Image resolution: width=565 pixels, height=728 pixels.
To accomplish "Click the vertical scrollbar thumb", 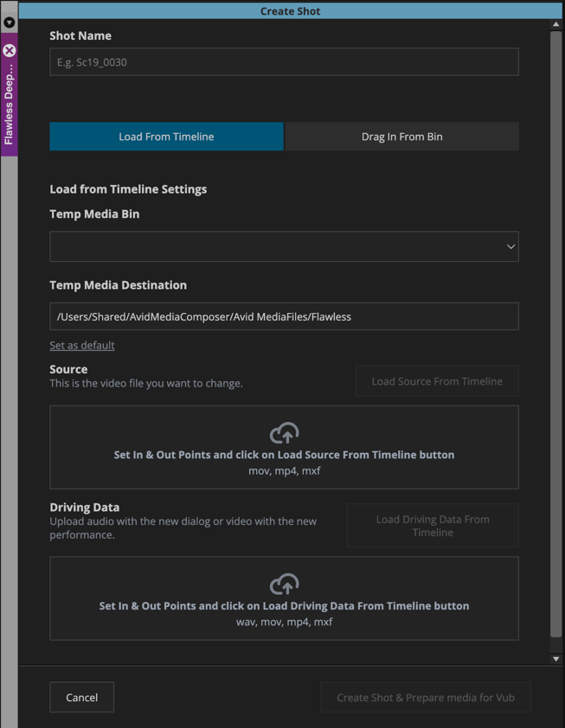I will [x=555, y=333].
